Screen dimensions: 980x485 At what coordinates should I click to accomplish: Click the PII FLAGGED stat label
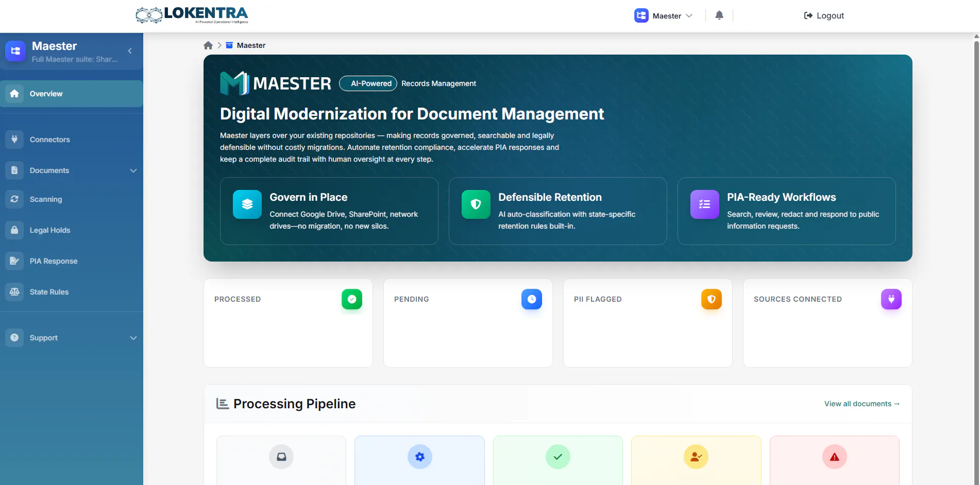click(x=598, y=299)
